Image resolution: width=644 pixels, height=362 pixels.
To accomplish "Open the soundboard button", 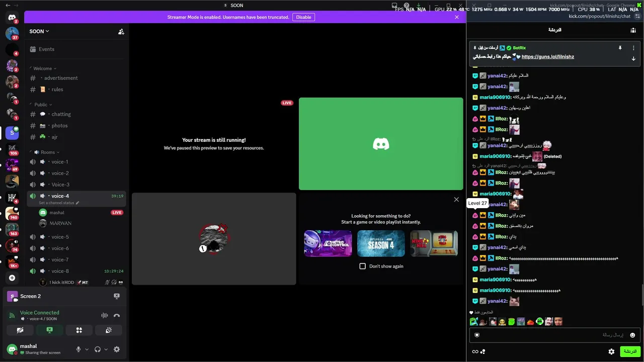I will click(x=109, y=330).
